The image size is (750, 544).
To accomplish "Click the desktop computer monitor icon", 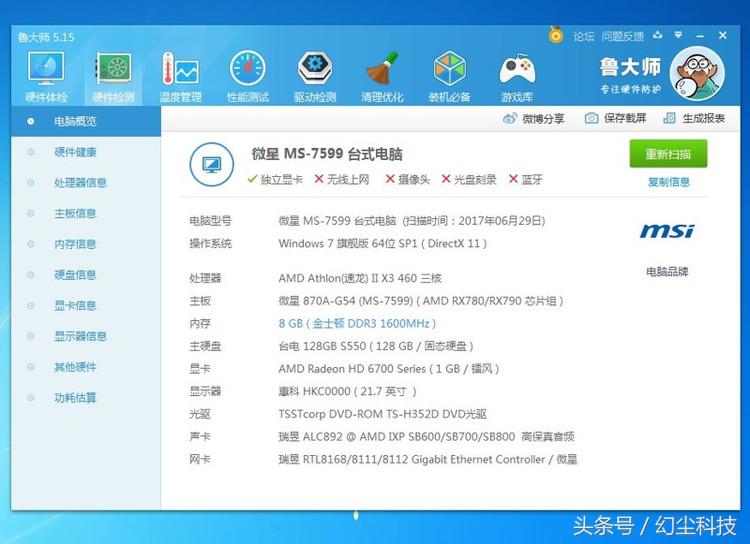I will [x=211, y=164].
